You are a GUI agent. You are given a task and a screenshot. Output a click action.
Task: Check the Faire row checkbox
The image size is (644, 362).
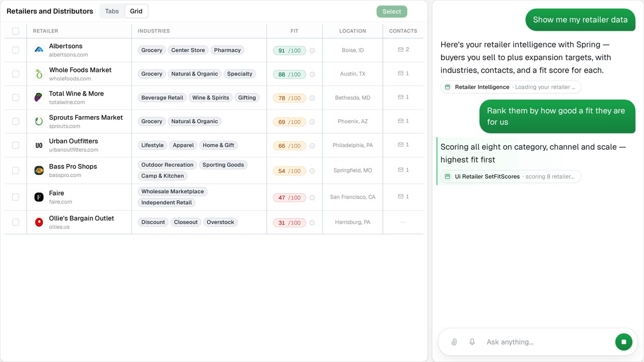[16, 197]
